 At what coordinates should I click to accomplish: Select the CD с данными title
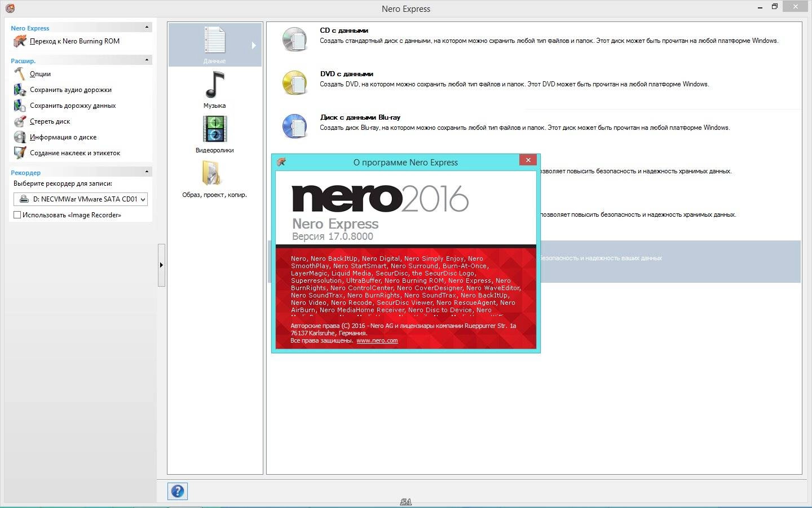[344, 30]
